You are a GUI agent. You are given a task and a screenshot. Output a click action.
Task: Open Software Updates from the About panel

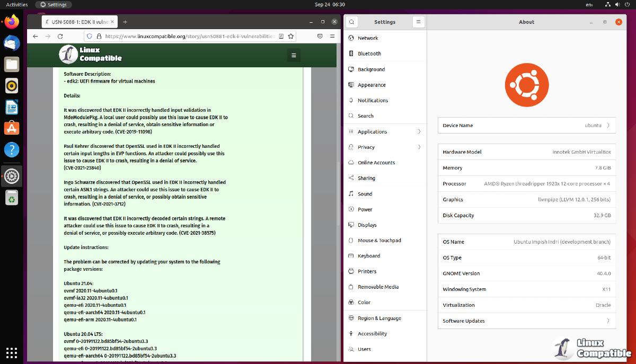click(526, 321)
